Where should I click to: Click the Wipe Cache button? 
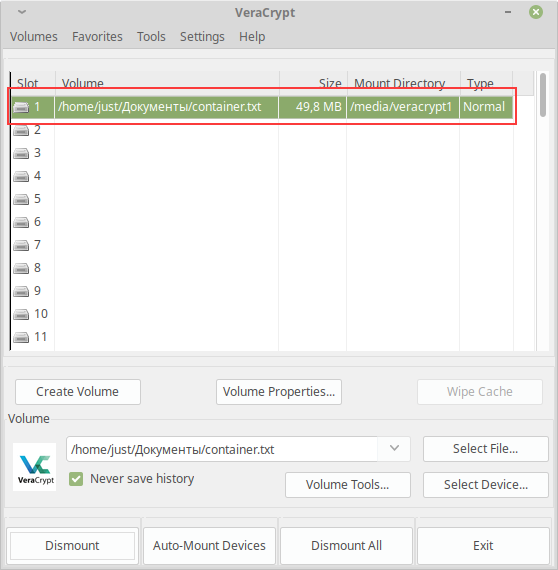(480, 392)
